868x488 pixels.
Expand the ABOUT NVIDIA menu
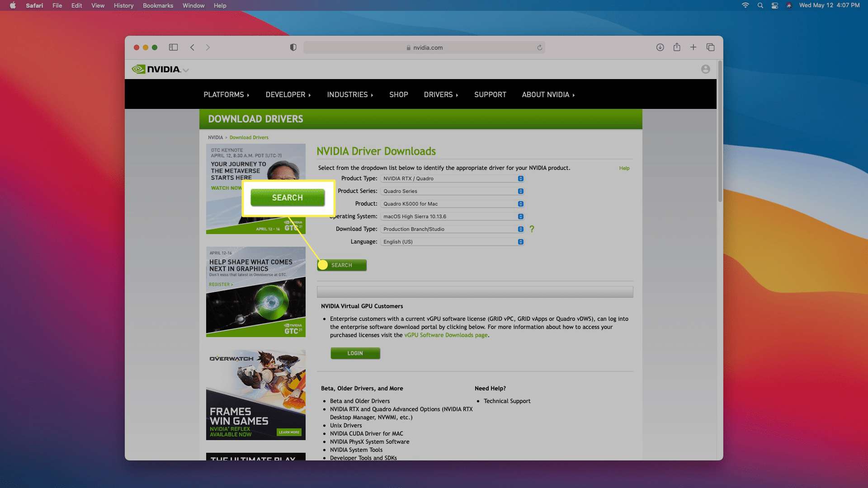[548, 95]
